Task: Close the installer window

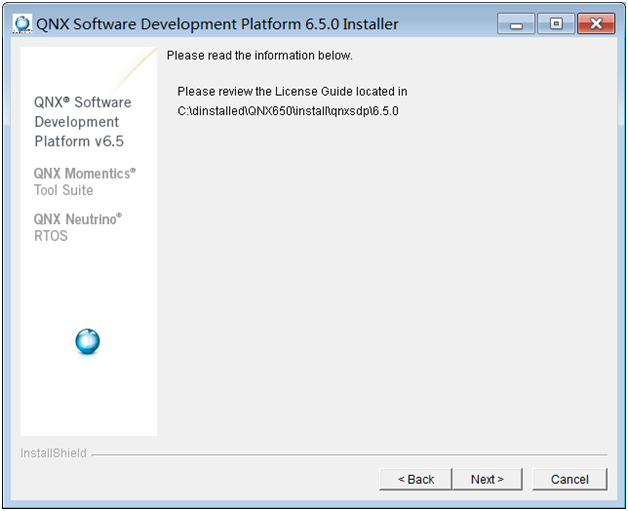Action: tap(596, 24)
